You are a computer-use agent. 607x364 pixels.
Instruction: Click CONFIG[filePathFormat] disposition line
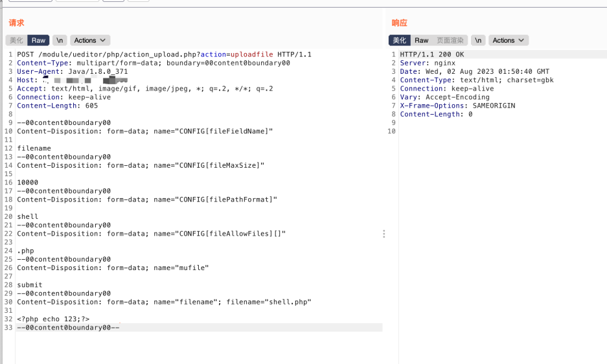[x=147, y=199]
